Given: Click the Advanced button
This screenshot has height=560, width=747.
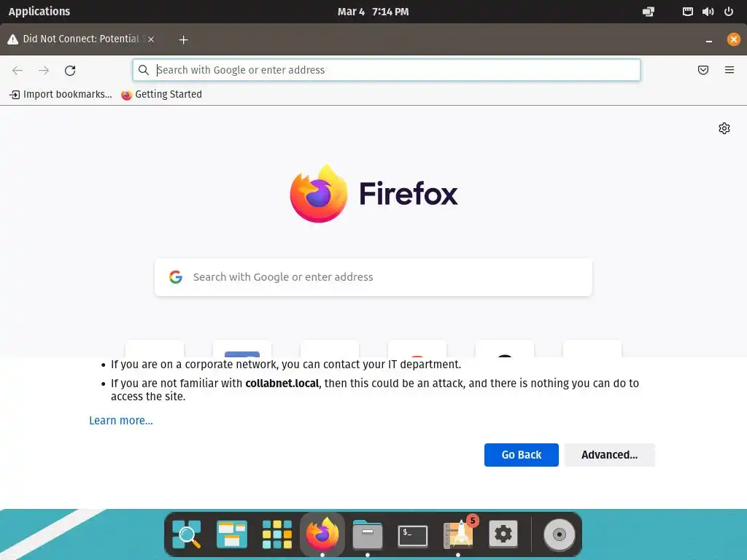Looking at the screenshot, I should pyautogui.click(x=609, y=455).
